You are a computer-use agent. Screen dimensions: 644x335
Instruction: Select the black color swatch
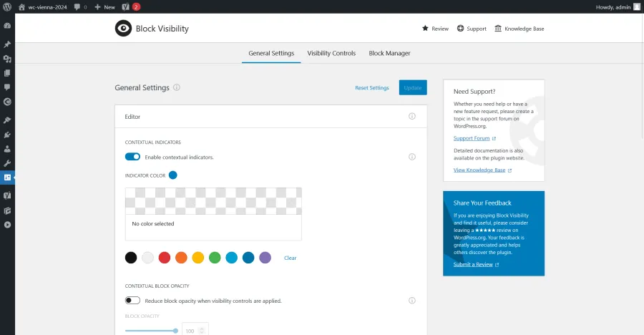coord(131,258)
